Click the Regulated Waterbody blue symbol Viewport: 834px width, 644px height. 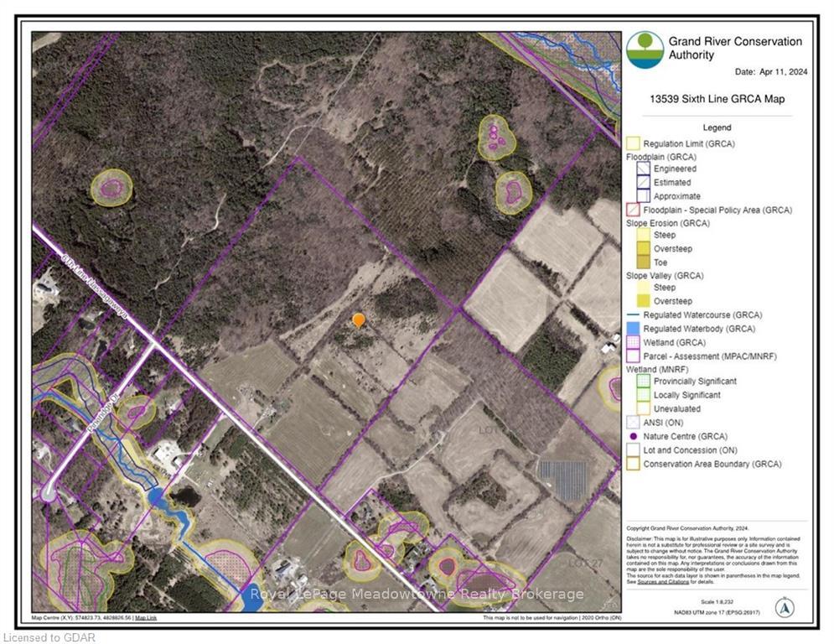pos(632,329)
